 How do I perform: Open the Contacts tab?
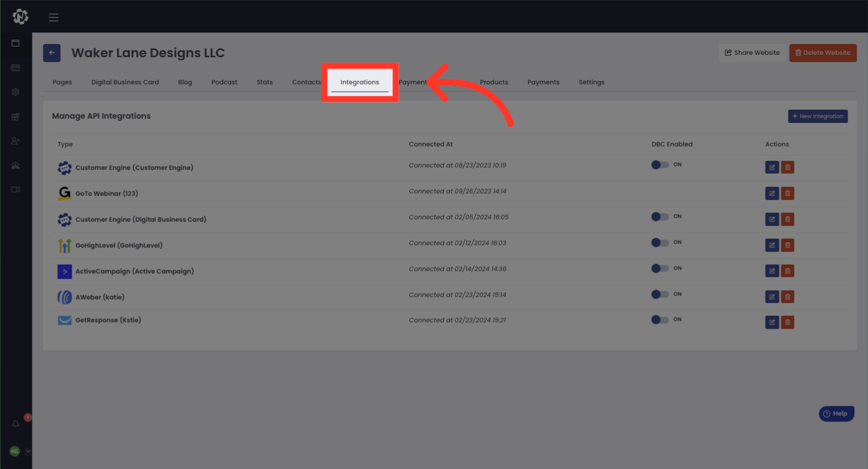[307, 82]
